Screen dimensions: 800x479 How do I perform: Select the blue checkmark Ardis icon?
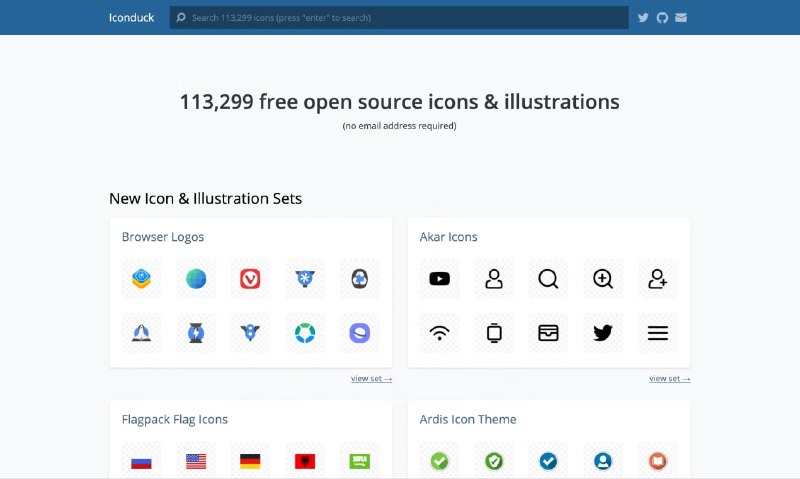pos(548,461)
